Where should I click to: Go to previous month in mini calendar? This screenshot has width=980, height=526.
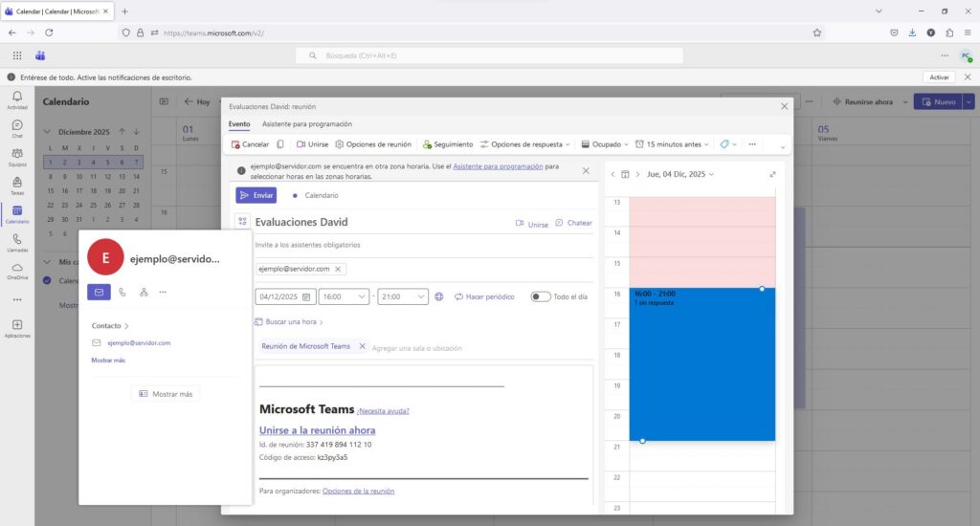(122, 132)
